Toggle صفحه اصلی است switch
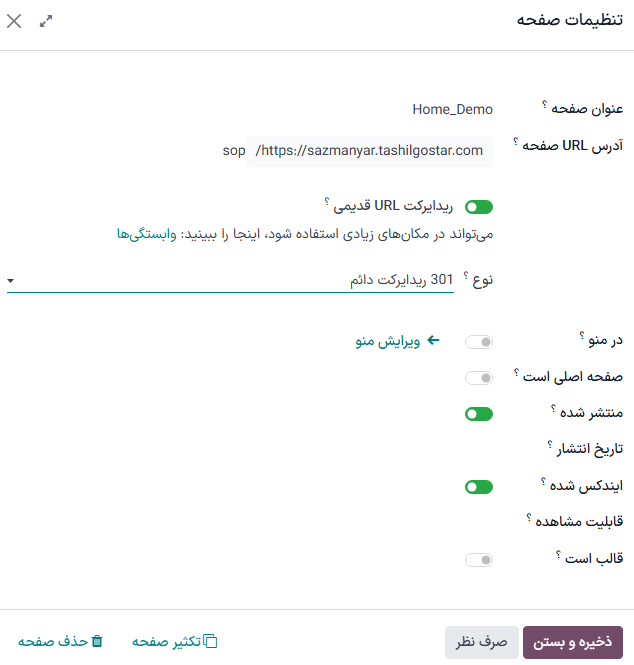Viewport: 634px width, 665px height. (479, 378)
